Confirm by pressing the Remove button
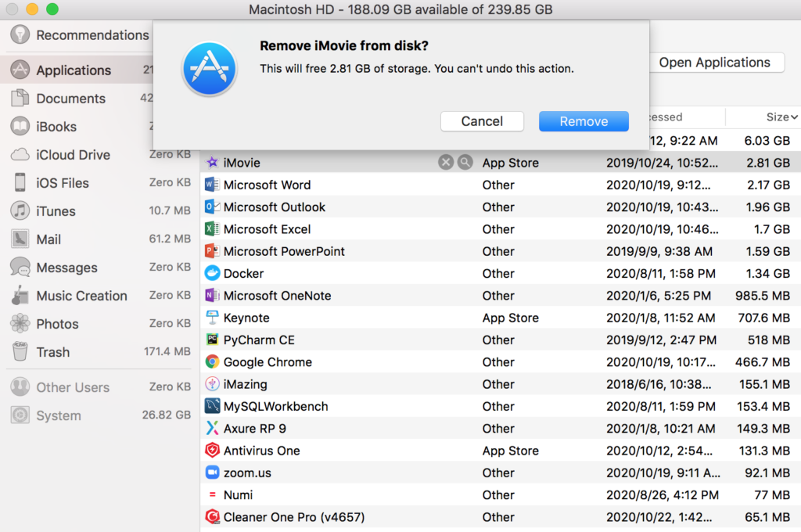The width and height of the screenshot is (801, 532). click(584, 121)
